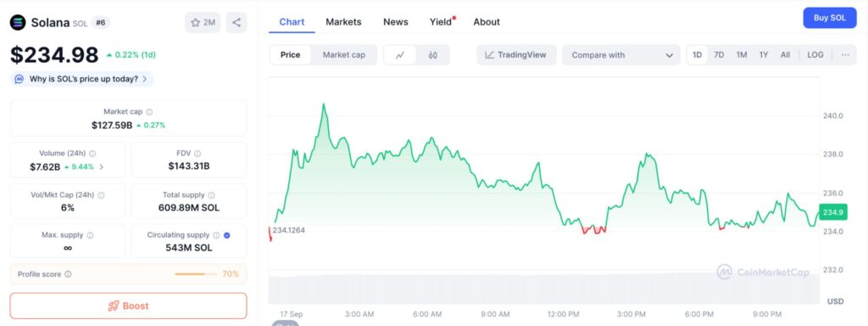Screen dimensions: 868x326
Task: Click the verified badge by Circulating supply
Action: [227, 235]
